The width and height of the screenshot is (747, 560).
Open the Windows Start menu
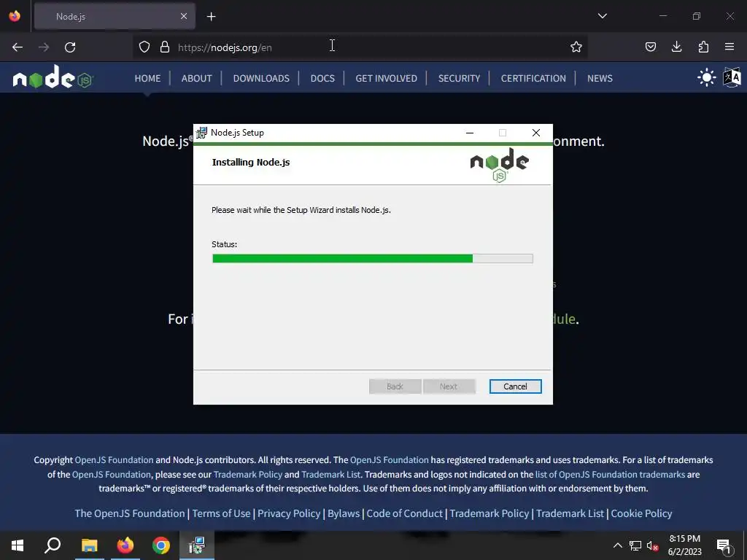18,545
